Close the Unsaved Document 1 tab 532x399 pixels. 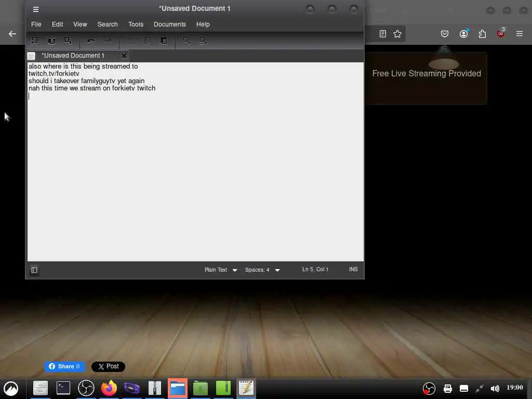[x=124, y=56]
